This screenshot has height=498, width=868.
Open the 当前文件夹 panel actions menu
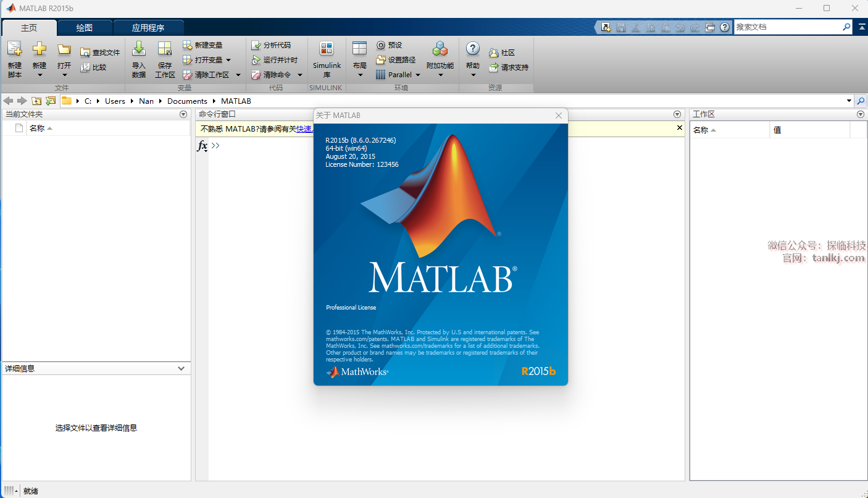pos(183,114)
